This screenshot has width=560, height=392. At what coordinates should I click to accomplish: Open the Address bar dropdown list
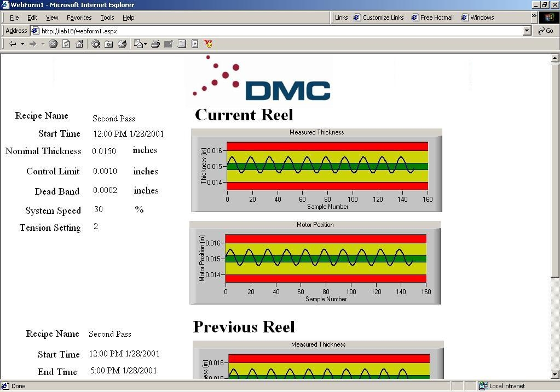pos(527,31)
